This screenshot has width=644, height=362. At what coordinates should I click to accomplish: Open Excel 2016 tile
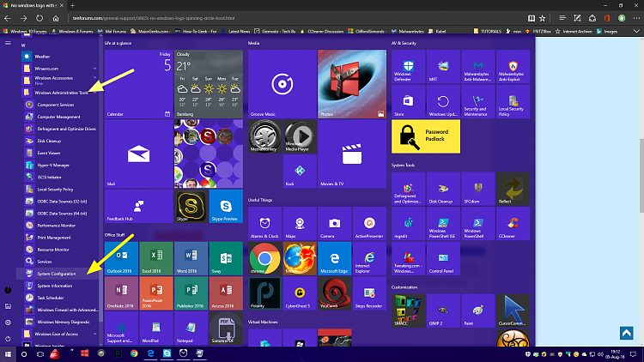click(156, 258)
